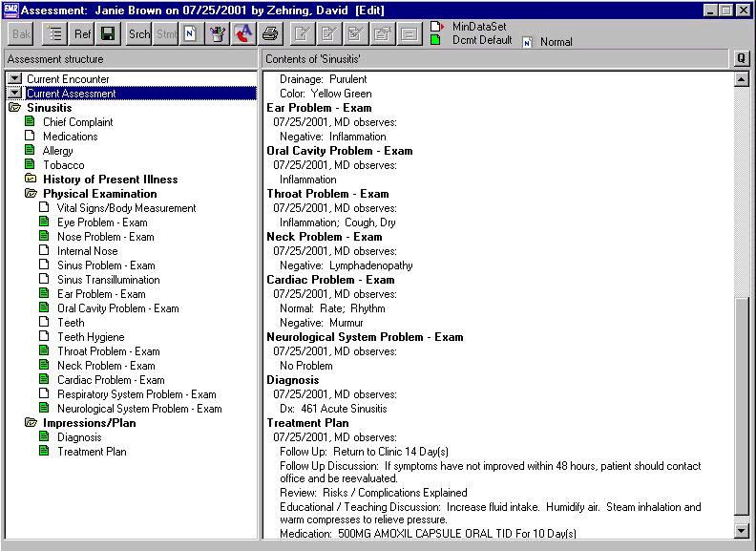Viewport: 756px width, 551px height.
Task: Open the Treatment Plan tree item
Action: coord(91,452)
